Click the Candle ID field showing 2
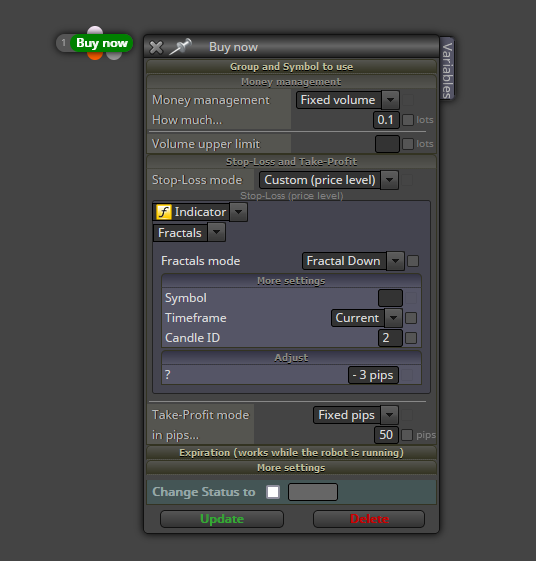 (x=390, y=338)
